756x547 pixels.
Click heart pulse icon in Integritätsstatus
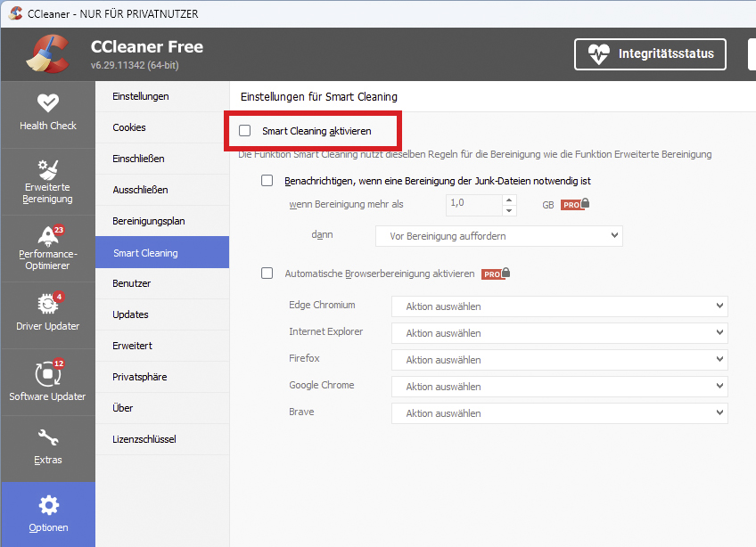599,54
